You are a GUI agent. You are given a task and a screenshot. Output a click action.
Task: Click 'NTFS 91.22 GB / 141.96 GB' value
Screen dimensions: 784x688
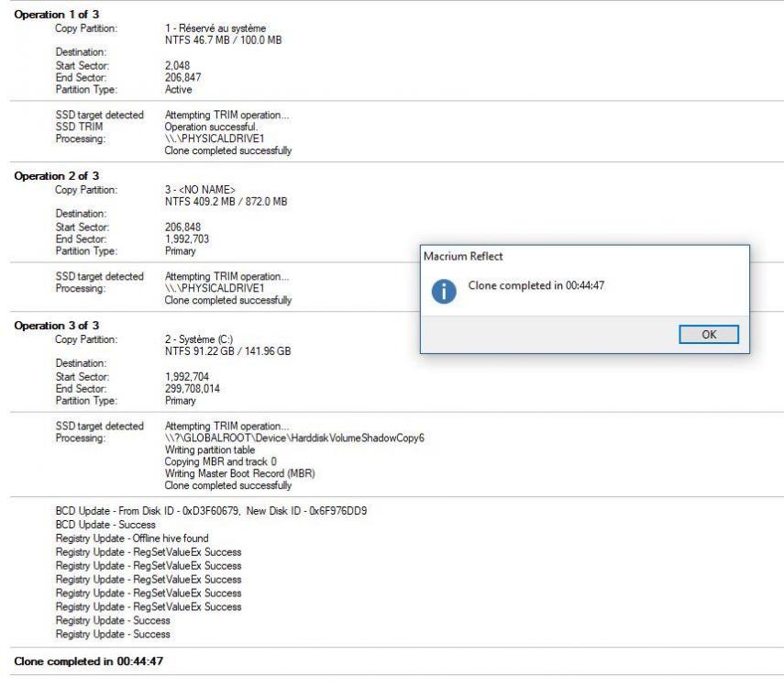(x=228, y=351)
